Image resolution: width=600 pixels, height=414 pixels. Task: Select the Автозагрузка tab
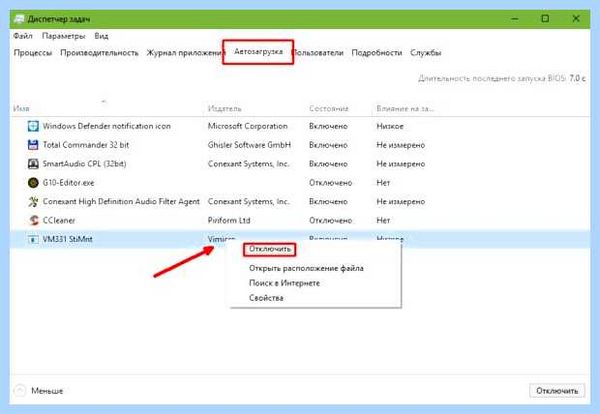point(258,52)
